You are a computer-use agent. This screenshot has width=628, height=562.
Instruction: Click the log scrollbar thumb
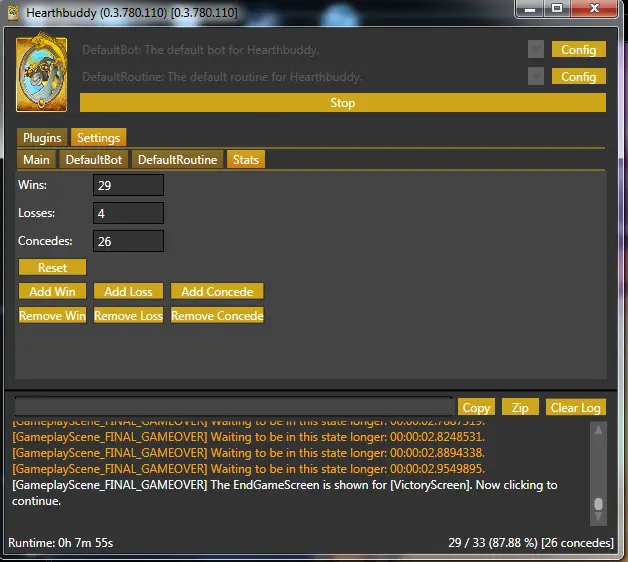[598, 504]
